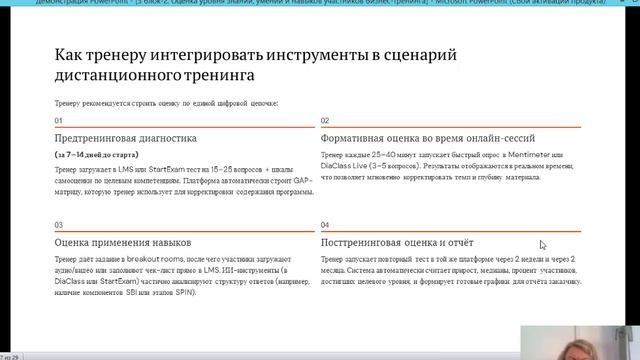Click the step number "02"

click(325, 120)
